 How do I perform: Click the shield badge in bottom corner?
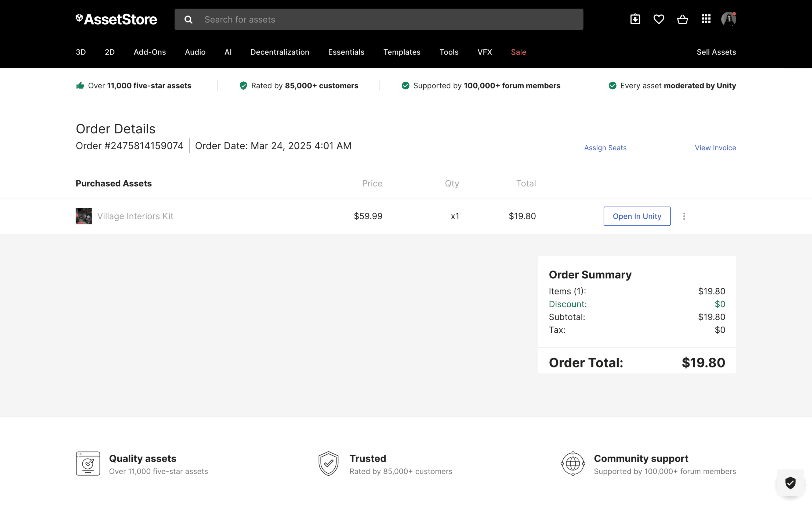[790, 483]
